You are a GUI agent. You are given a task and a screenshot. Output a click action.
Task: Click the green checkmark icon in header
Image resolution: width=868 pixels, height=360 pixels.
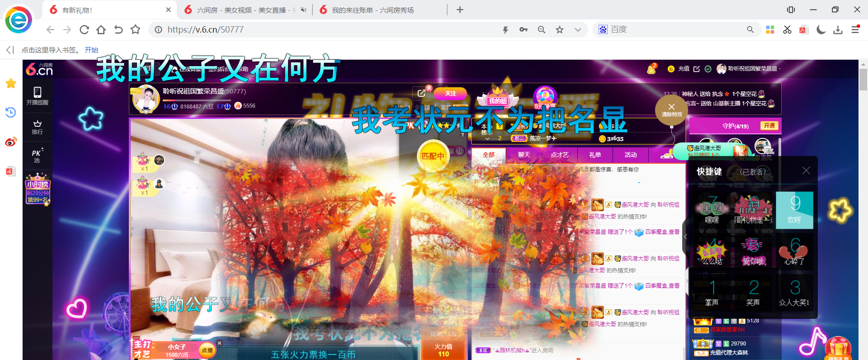coord(708,69)
